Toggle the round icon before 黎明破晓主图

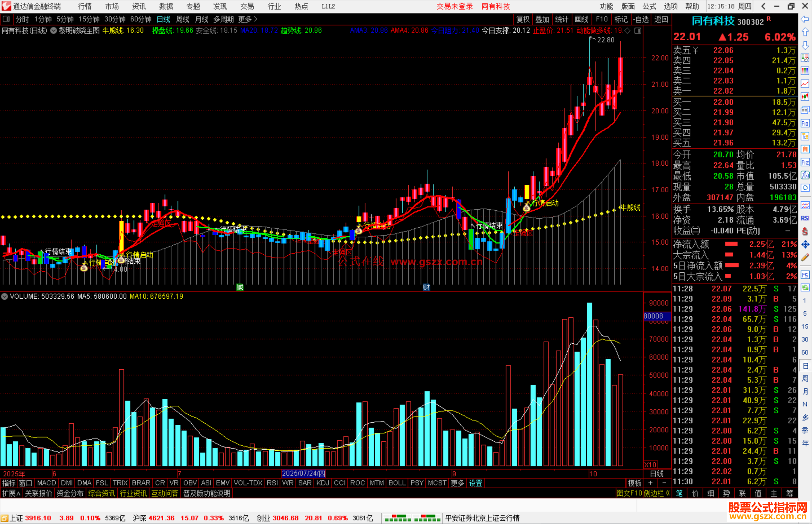click(x=53, y=30)
